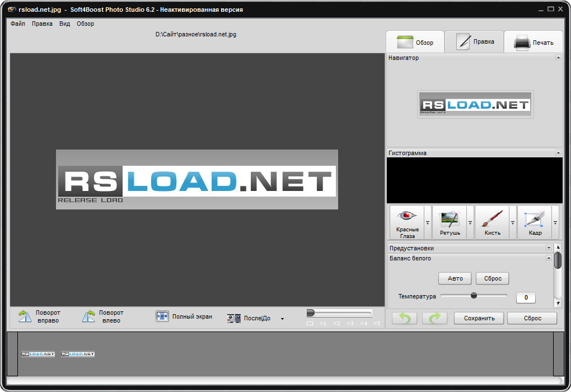Open the Ретушь tool dropdown arrow
This screenshot has width=571, height=392.
[470, 222]
